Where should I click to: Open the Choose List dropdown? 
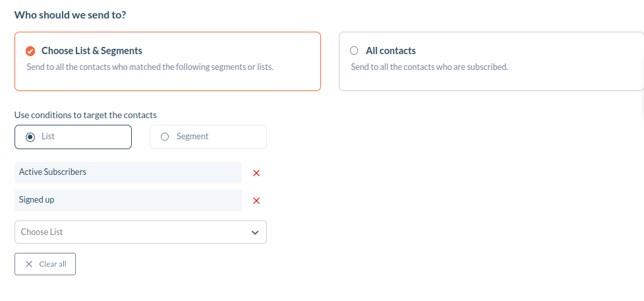click(140, 232)
